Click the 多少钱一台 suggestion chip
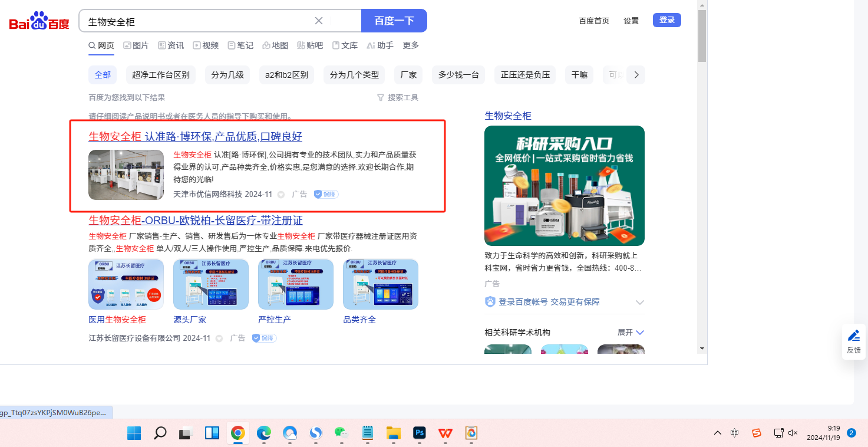Image resolution: width=868 pixels, height=447 pixels. (x=458, y=75)
